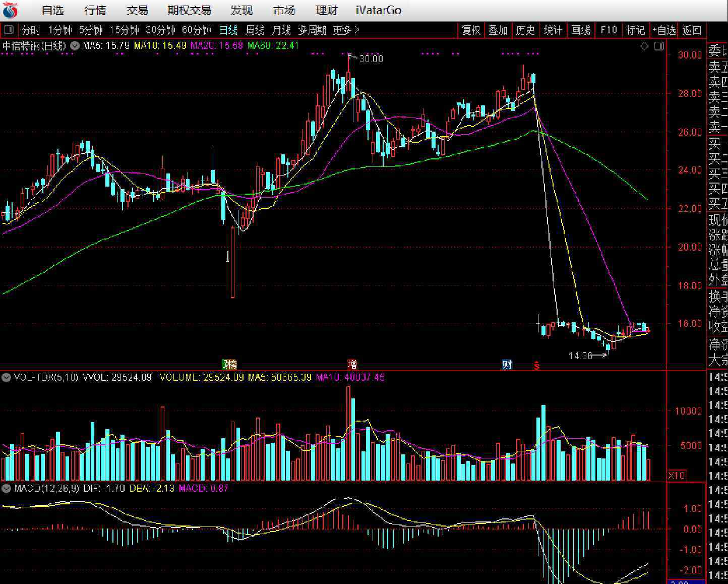Open the 理财 menu
Viewport: 728px width, 584px height.
click(x=326, y=11)
